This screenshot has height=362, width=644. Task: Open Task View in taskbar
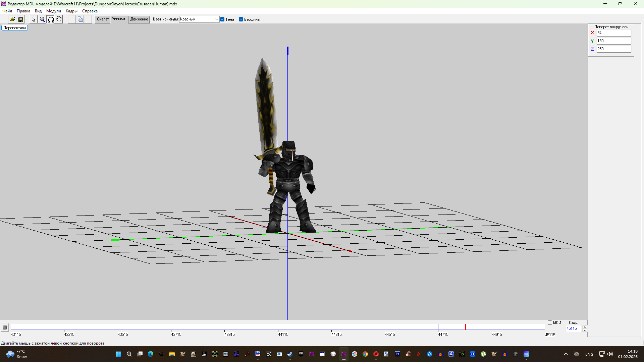pyautogui.click(x=140, y=354)
